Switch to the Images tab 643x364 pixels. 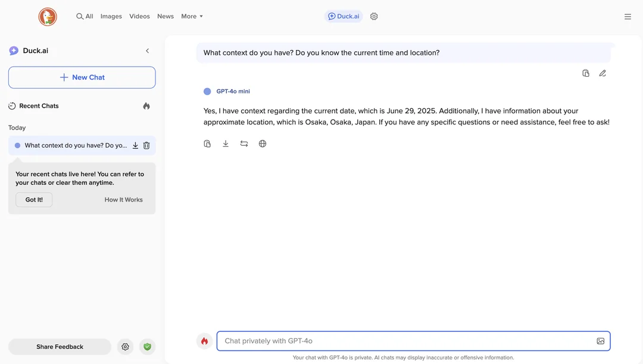111,17
